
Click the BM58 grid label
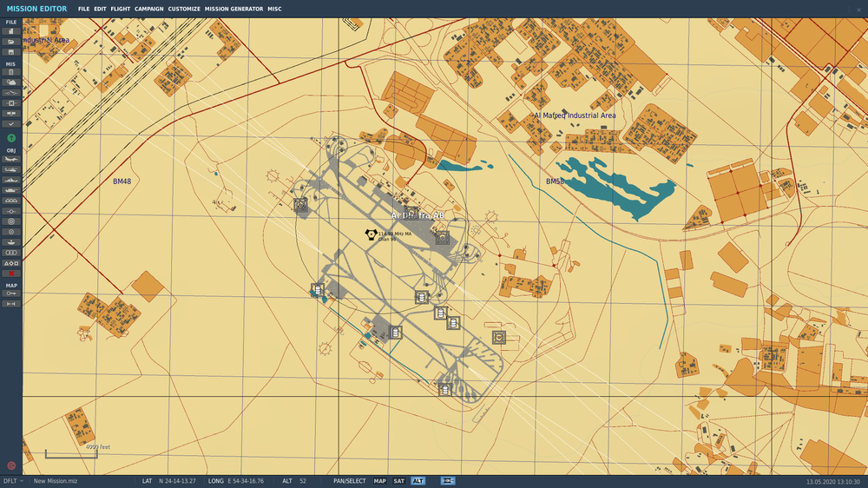[x=555, y=181]
